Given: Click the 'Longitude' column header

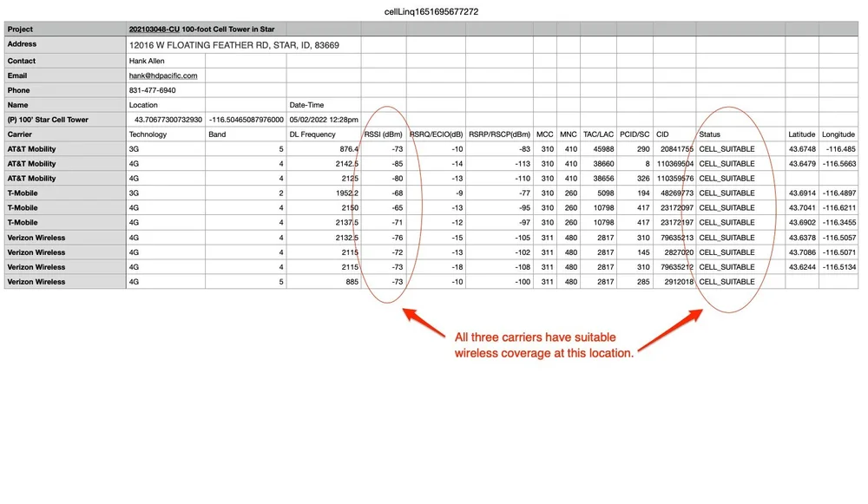Looking at the screenshot, I should click(838, 134).
